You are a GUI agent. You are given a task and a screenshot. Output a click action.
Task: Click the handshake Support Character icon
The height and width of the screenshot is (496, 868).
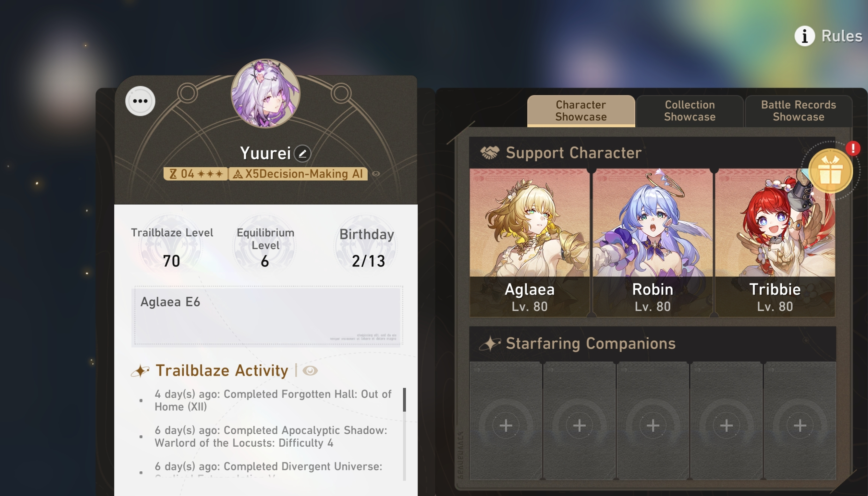coord(490,153)
